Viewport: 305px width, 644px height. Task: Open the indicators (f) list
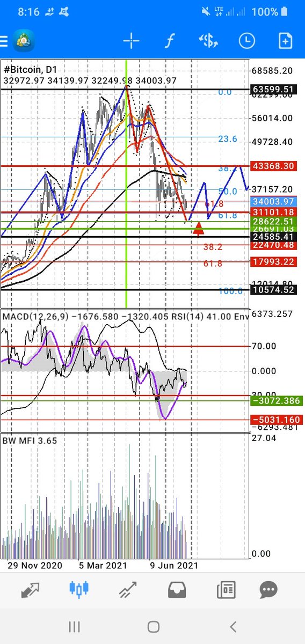point(170,41)
